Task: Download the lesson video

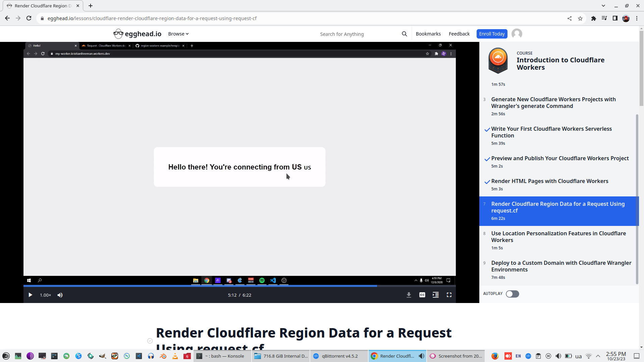Action: [x=409, y=295]
